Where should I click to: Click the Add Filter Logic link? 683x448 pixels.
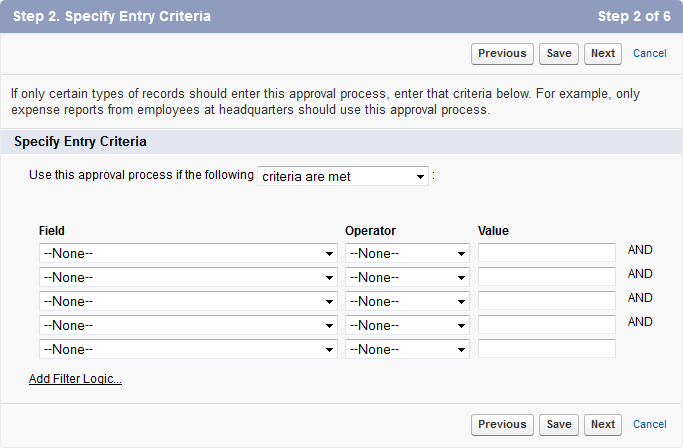pos(75,379)
